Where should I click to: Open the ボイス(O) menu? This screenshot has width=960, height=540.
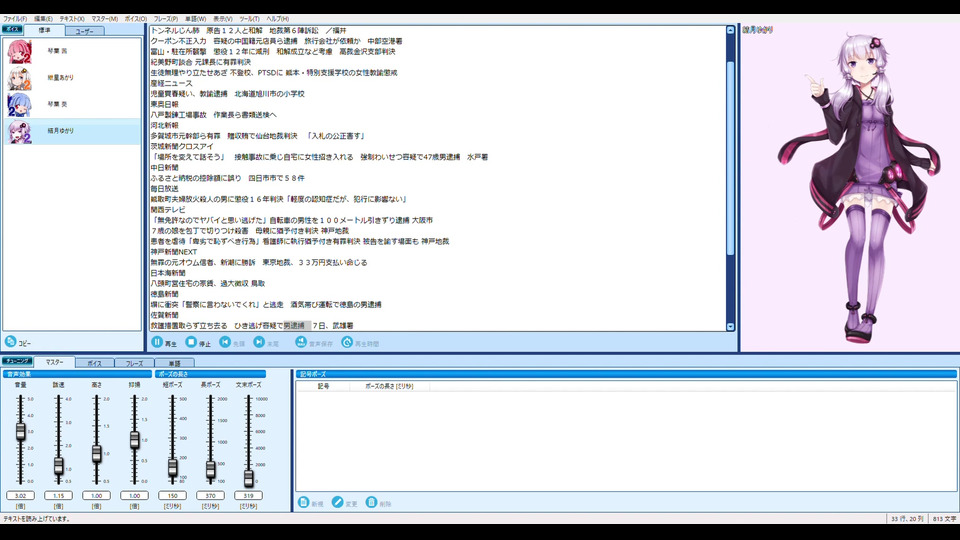click(x=135, y=19)
